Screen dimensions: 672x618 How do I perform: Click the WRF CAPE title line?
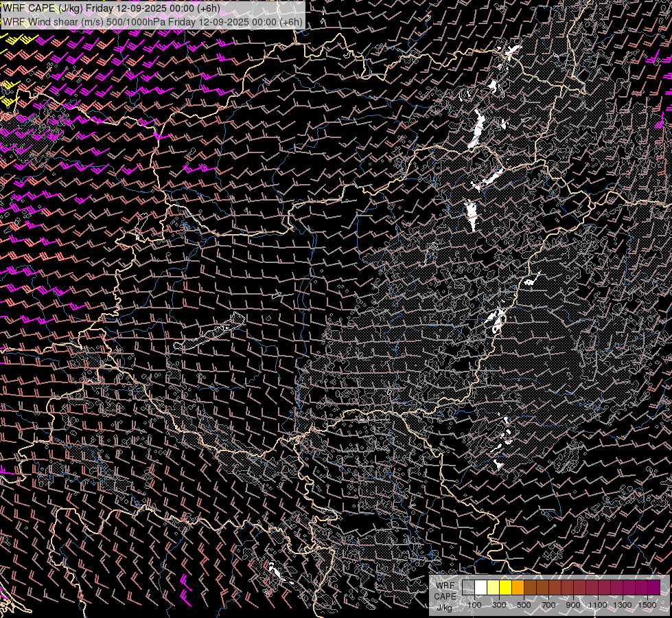[111, 8]
